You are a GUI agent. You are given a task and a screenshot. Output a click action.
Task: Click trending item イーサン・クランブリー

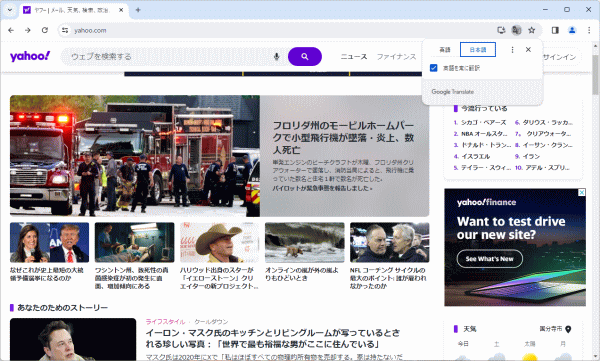pos(548,145)
